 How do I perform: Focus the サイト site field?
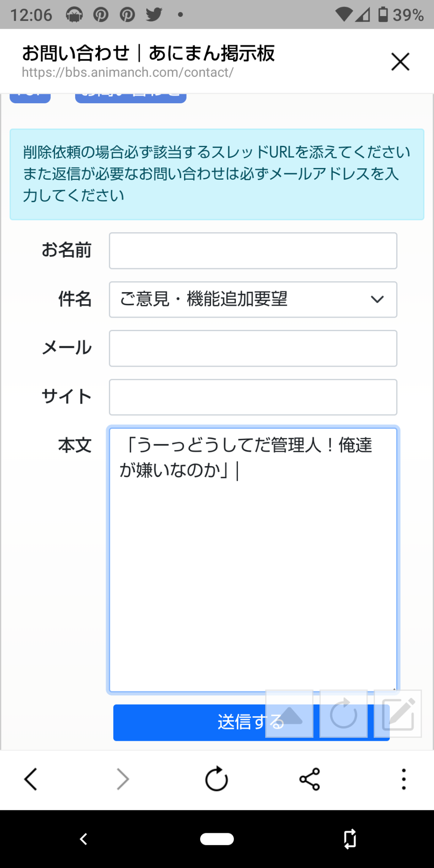click(x=253, y=398)
